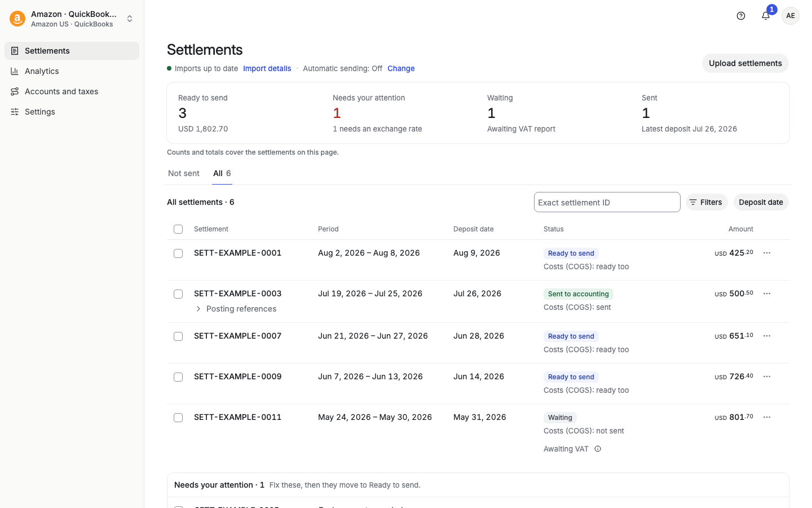The height and width of the screenshot is (508, 812).
Task: Check the SETT-EXAMPLE-0003 row checkbox
Action: click(178, 294)
